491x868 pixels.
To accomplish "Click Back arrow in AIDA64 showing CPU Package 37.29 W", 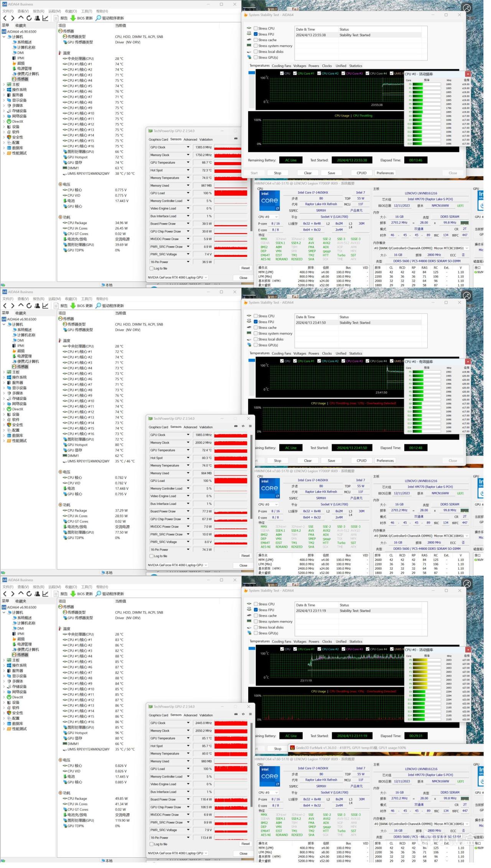I will tap(5, 306).
